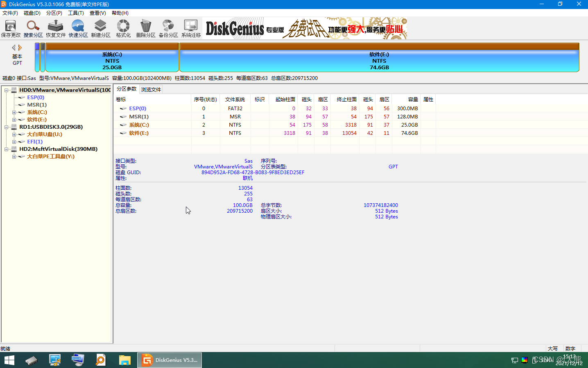The image size is (588, 368).
Task: Click the memory chip icon in taskbar
Action: [32, 360]
